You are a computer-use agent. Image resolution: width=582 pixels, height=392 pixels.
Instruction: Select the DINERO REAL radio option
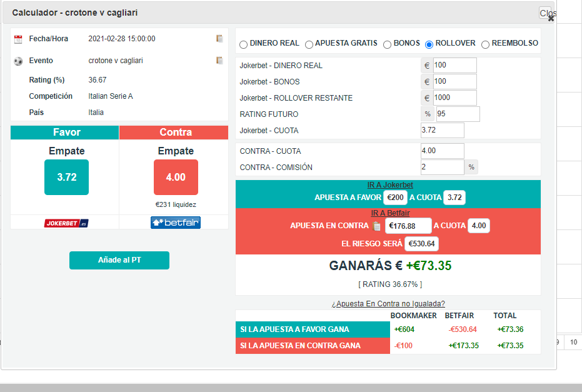[244, 44]
